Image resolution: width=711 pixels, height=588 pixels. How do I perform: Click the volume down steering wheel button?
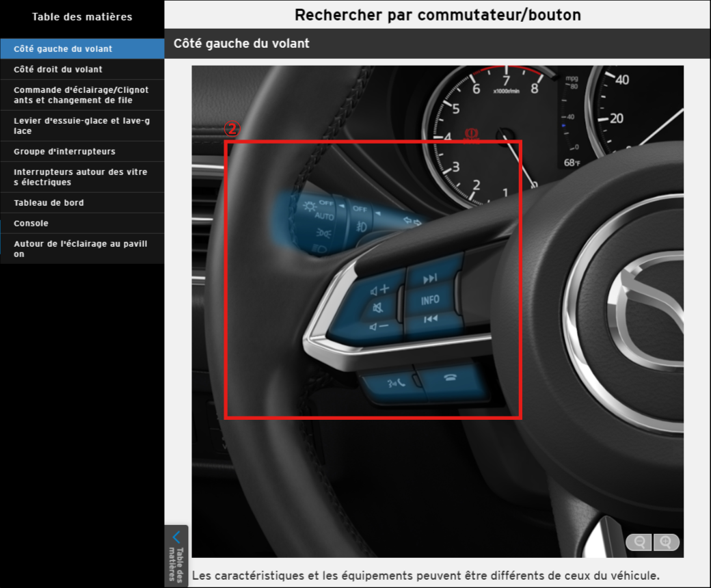378,327
